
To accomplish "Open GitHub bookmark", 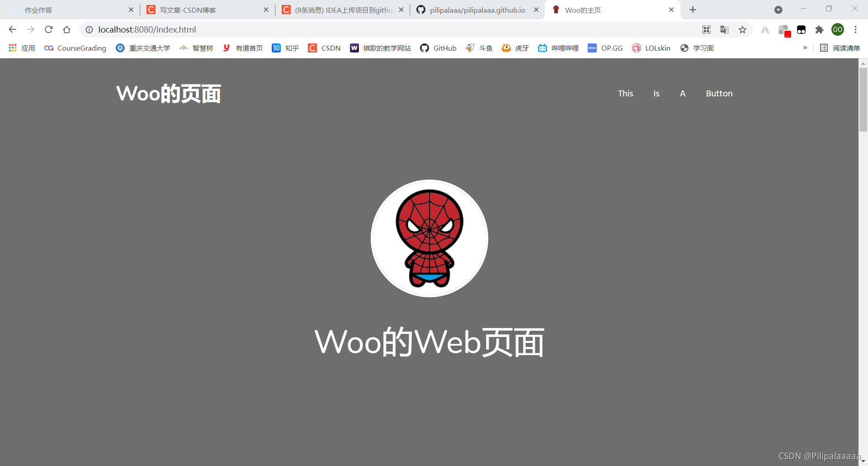I will [438, 48].
